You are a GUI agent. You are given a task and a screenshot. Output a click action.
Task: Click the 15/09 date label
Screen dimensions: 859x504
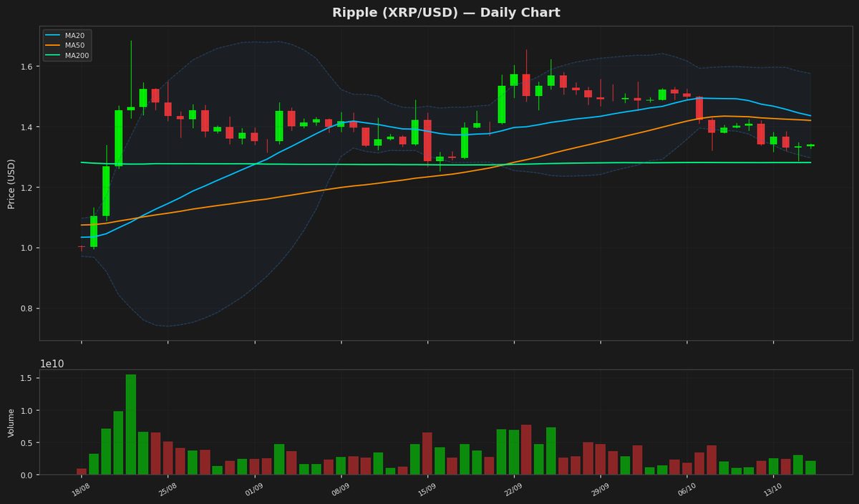click(x=427, y=491)
